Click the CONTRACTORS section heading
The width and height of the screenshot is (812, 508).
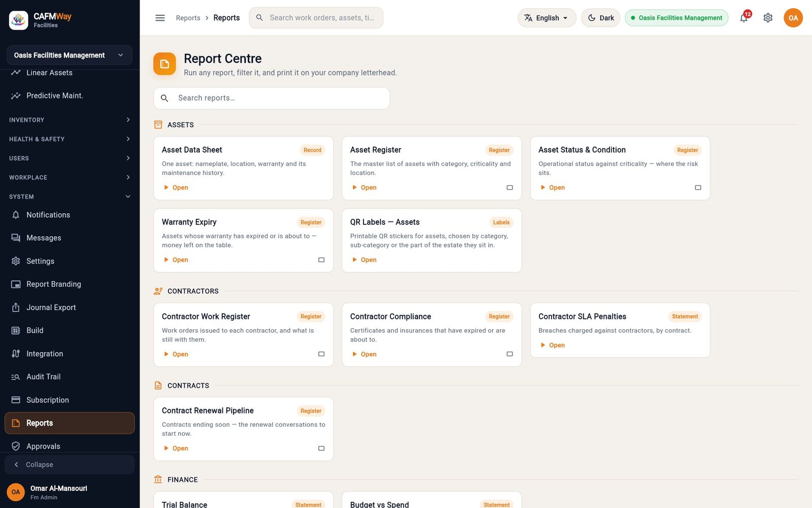193,291
